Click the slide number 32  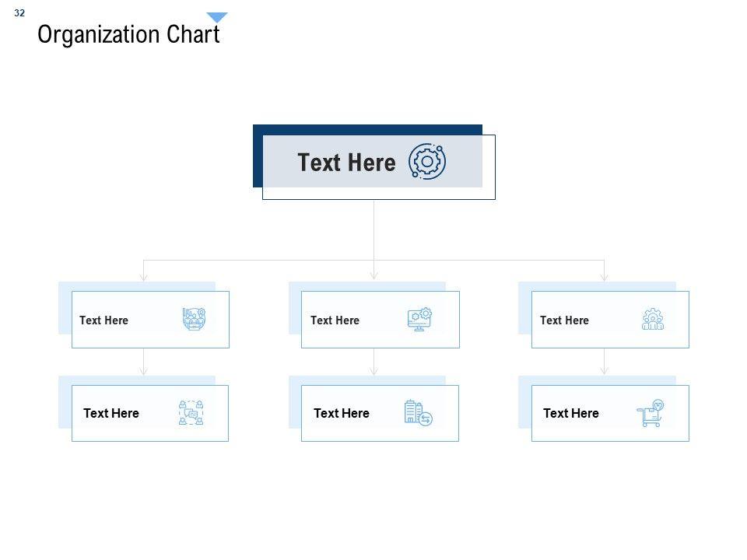coord(19,13)
